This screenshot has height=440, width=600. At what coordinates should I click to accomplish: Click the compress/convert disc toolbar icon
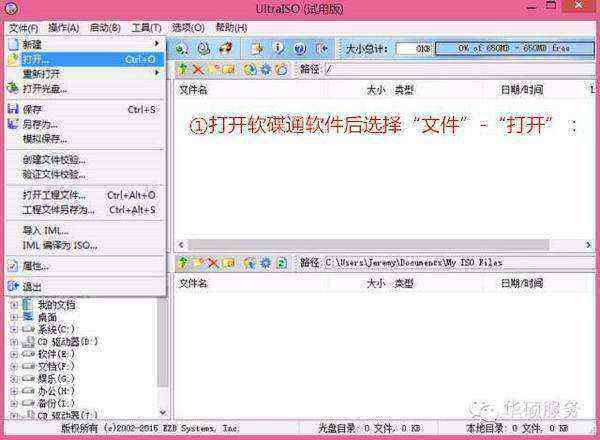[204, 49]
